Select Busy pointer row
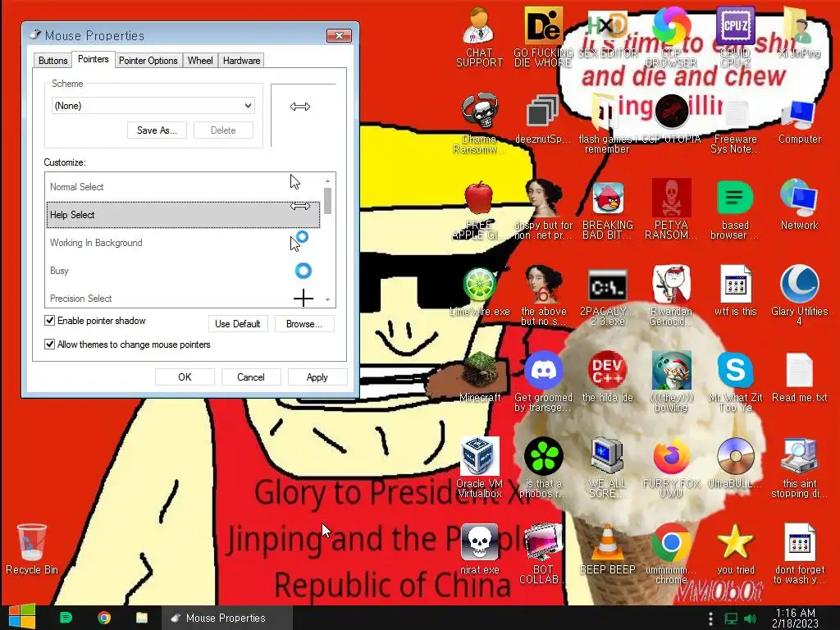 point(183,271)
